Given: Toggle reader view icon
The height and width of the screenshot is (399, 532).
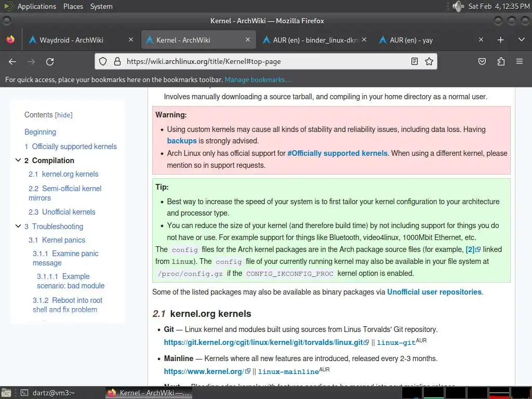Looking at the screenshot, I should tap(414, 61).
